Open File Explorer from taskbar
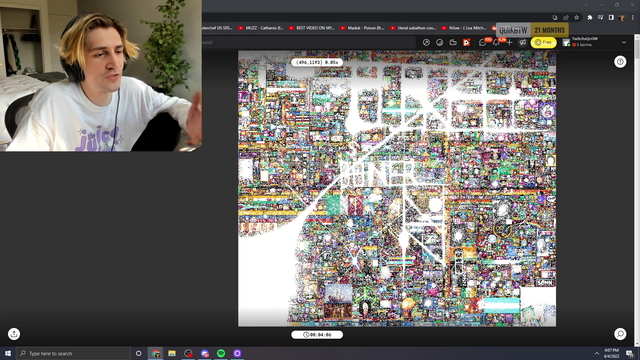The height and width of the screenshot is (360, 640). click(x=172, y=353)
